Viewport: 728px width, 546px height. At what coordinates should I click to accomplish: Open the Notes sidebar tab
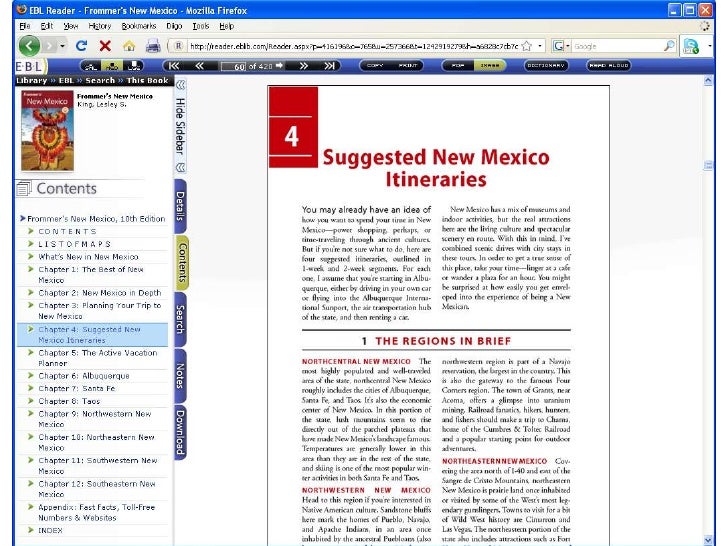[x=180, y=376]
